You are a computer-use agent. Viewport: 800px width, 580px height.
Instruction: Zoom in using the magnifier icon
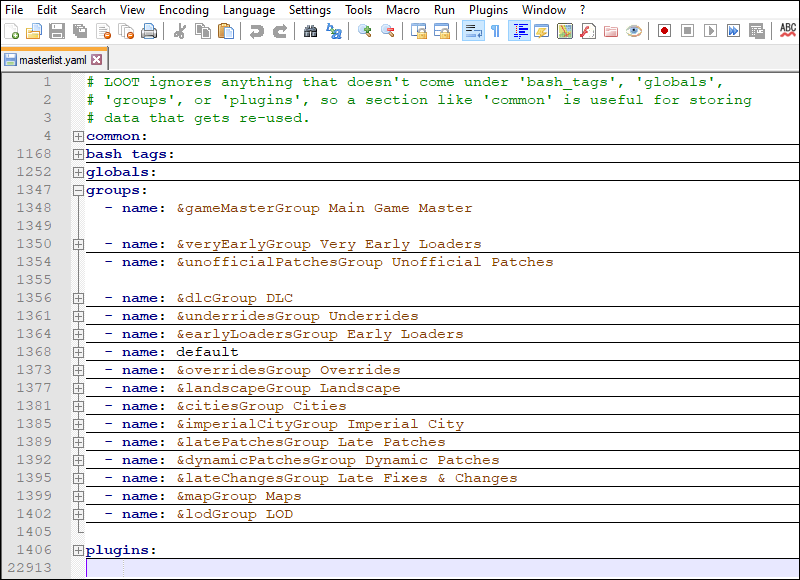pyautogui.click(x=363, y=31)
